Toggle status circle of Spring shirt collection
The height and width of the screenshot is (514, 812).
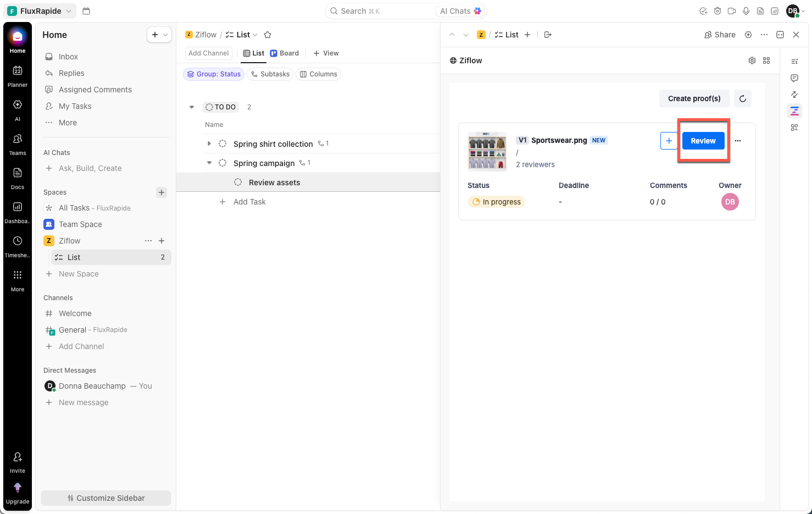click(x=223, y=143)
